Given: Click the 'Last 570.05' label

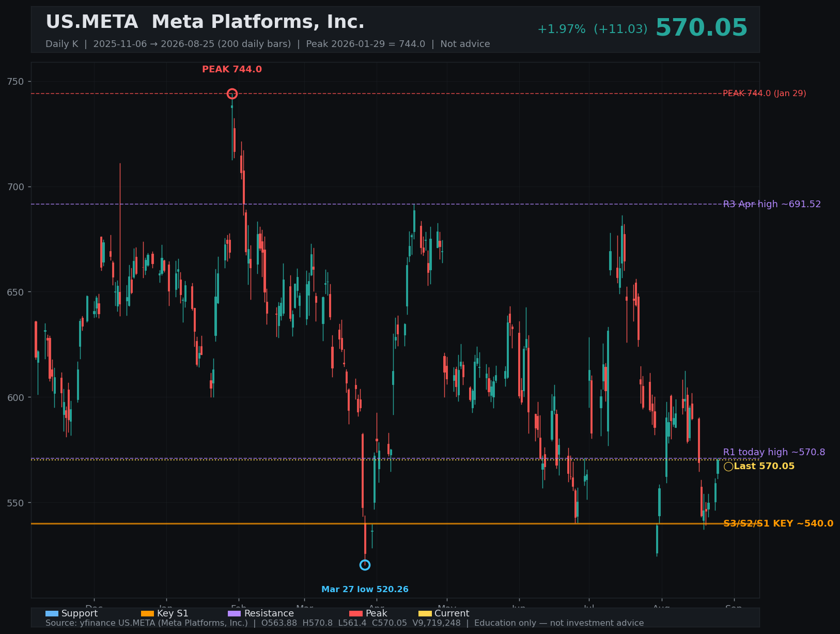Looking at the screenshot, I should click(764, 467).
